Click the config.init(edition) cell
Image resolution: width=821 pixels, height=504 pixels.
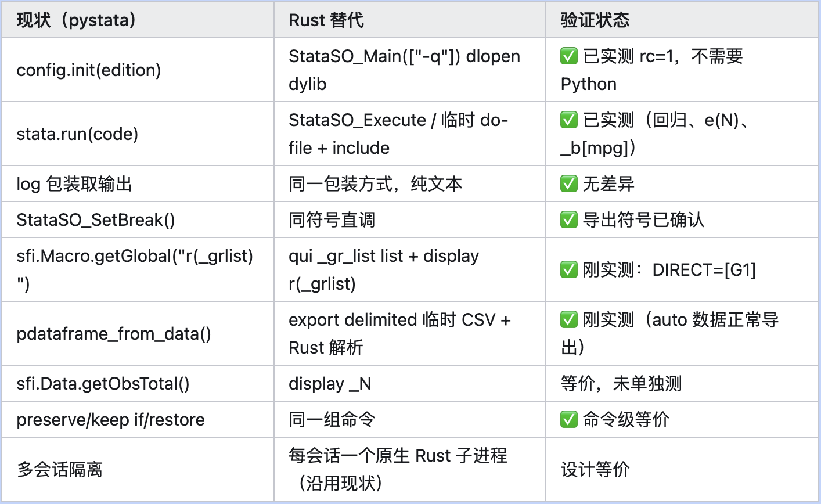(138, 70)
